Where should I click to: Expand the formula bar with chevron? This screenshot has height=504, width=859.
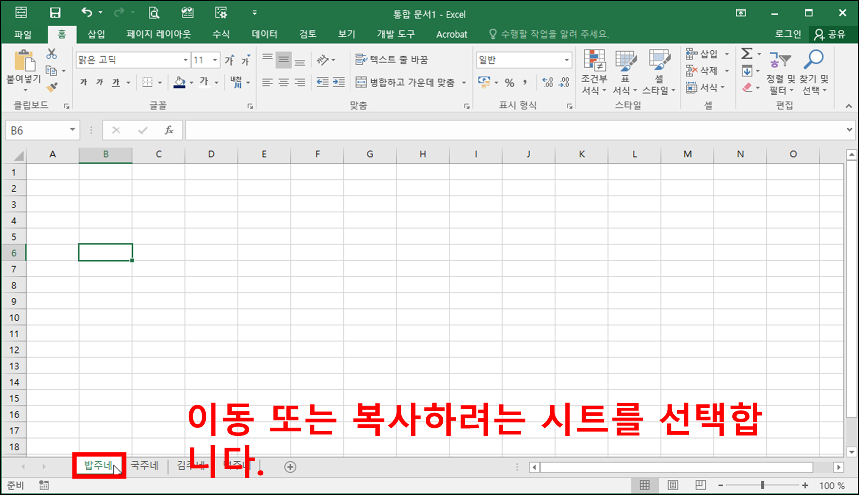(850, 130)
